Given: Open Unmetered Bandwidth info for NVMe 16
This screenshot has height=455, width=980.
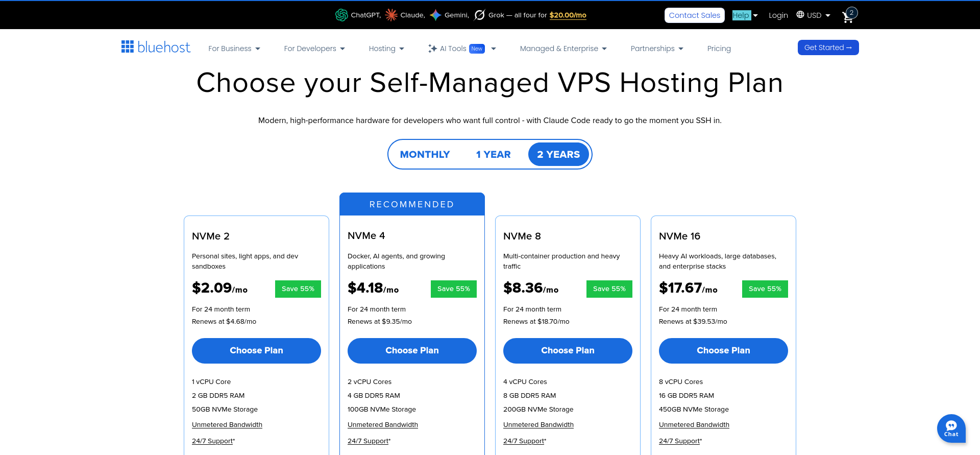Looking at the screenshot, I should 694,425.
